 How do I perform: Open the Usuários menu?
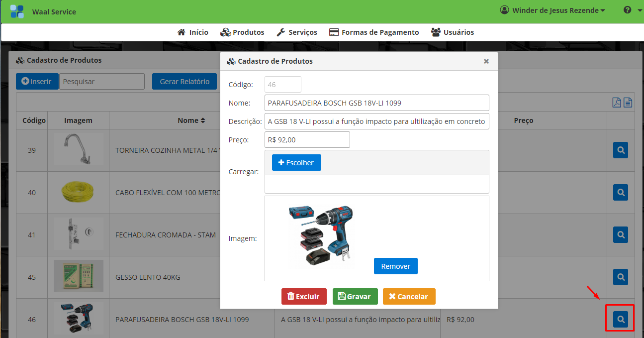[x=453, y=32]
